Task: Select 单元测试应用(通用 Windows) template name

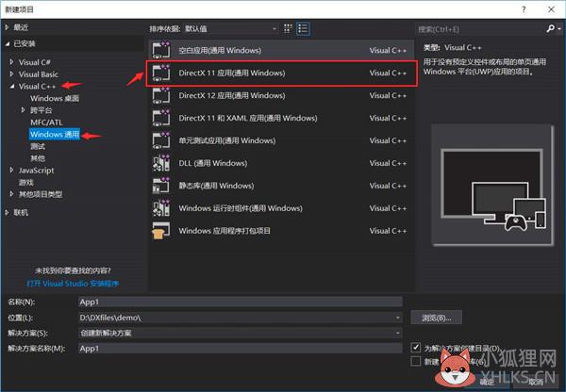Action: [x=227, y=140]
